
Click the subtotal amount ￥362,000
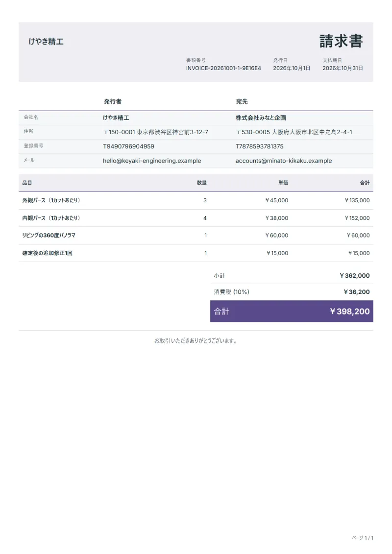tap(355, 276)
